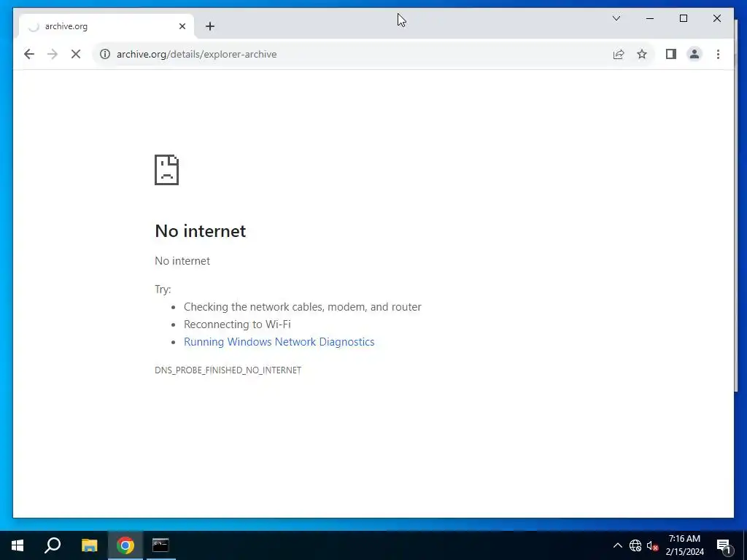Viewport: 747px width, 560px height.
Task: View site information icon in address bar
Action: point(105,54)
